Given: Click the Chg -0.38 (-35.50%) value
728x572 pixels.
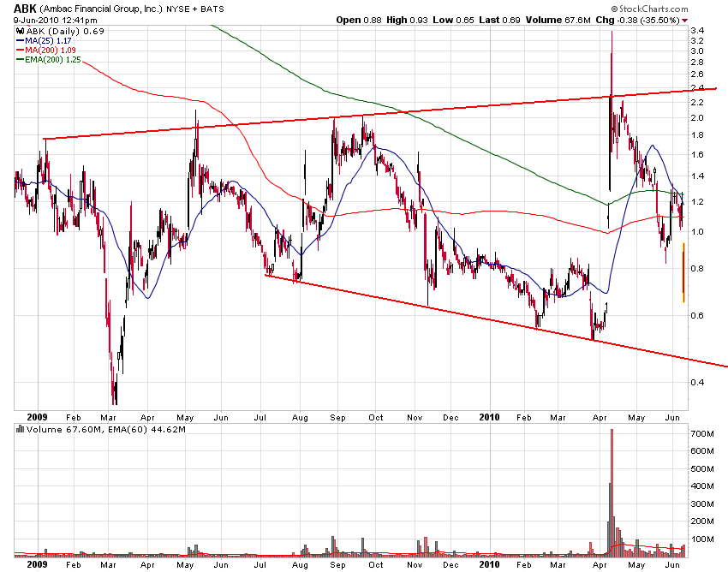Looking at the screenshot, I should coord(637,20).
